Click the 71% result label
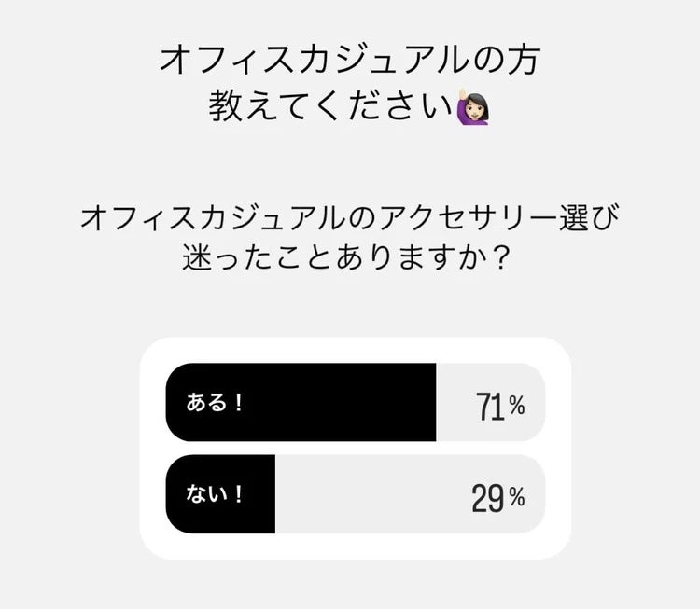Image resolution: width=700 pixels, height=609 pixels. coord(500,407)
